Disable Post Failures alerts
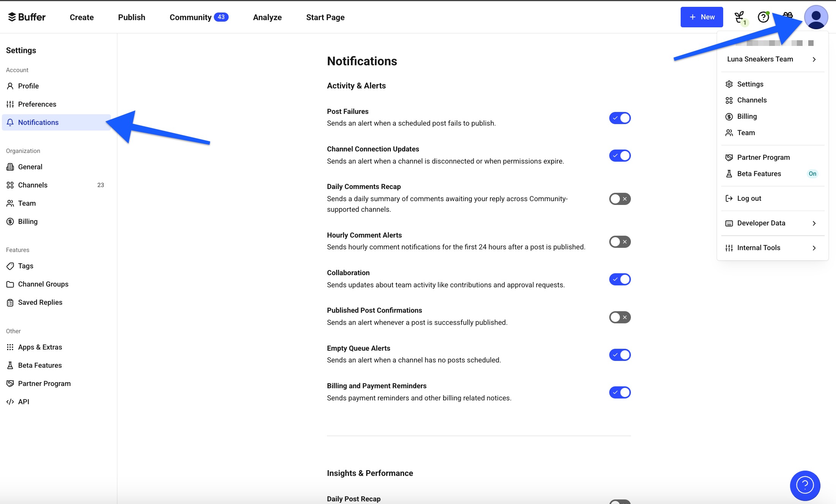Image resolution: width=836 pixels, height=504 pixels. tap(619, 118)
